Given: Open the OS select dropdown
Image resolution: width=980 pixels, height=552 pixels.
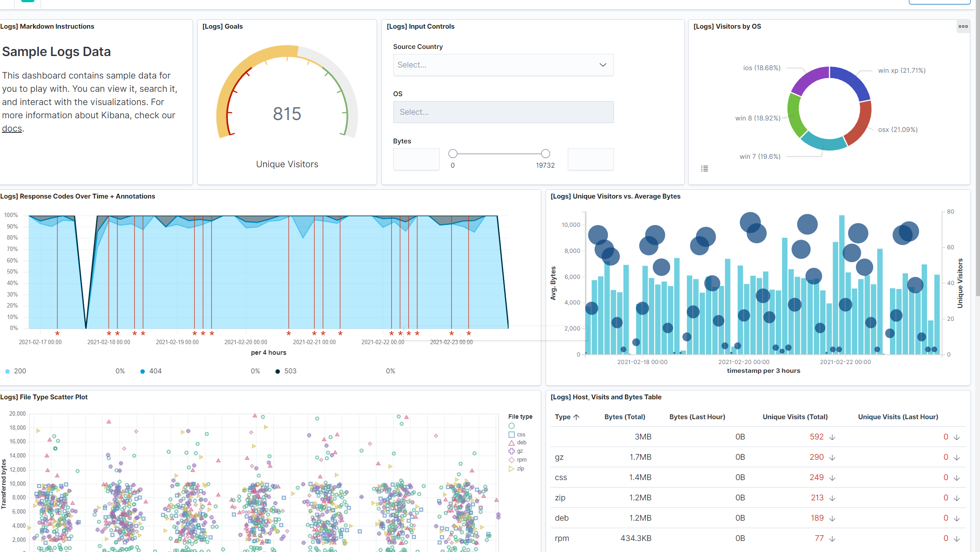Looking at the screenshot, I should (x=503, y=112).
